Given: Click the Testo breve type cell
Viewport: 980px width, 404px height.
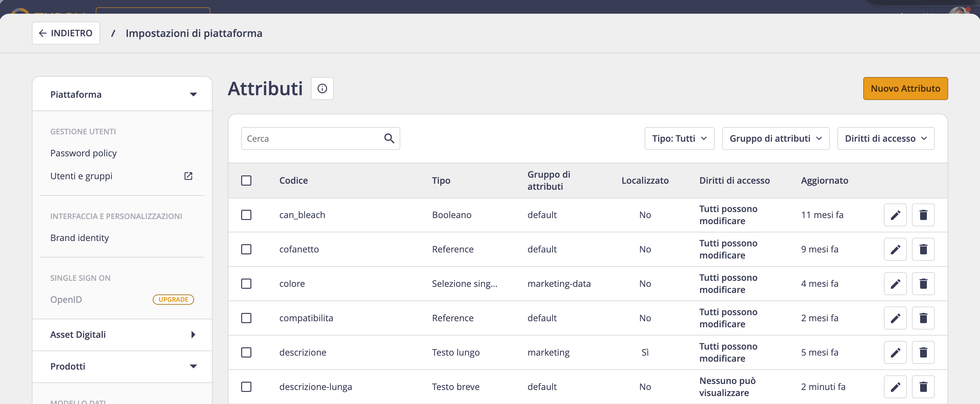Looking at the screenshot, I should click(x=455, y=387).
